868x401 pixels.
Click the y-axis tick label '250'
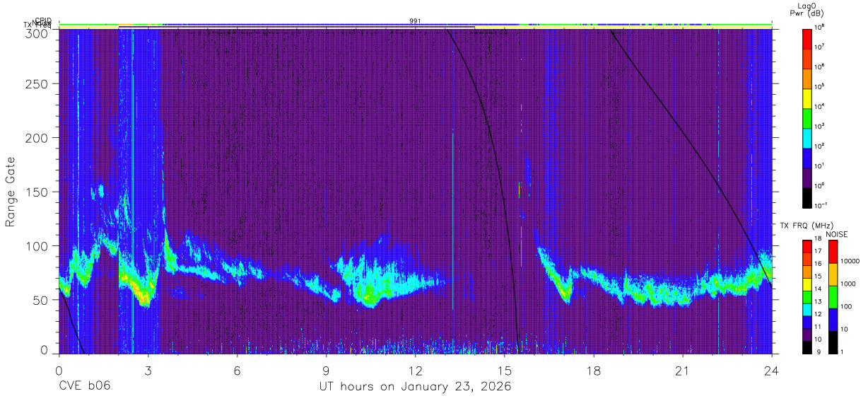[x=37, y=85]
